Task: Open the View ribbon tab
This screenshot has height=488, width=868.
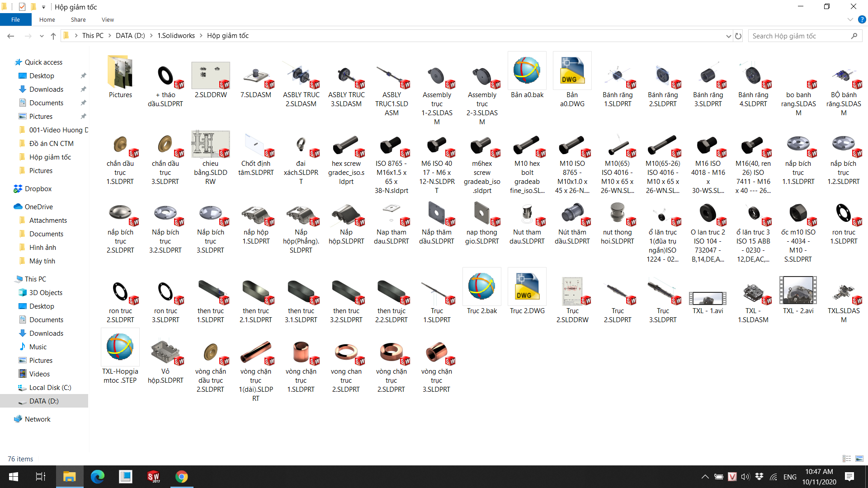Action: point(108,20)
